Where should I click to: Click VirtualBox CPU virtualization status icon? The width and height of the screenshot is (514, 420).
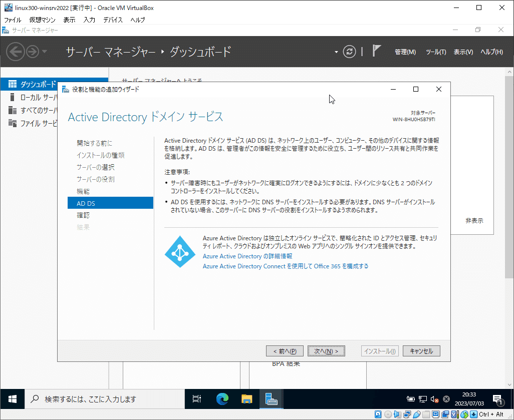coord(455,414)
